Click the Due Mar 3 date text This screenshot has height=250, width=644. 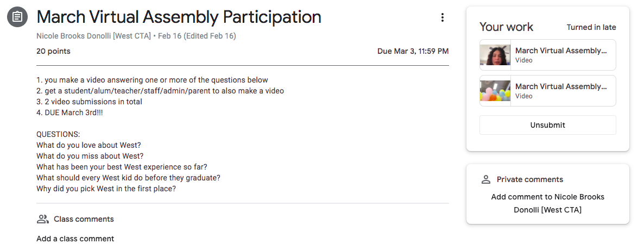[413, 52]
